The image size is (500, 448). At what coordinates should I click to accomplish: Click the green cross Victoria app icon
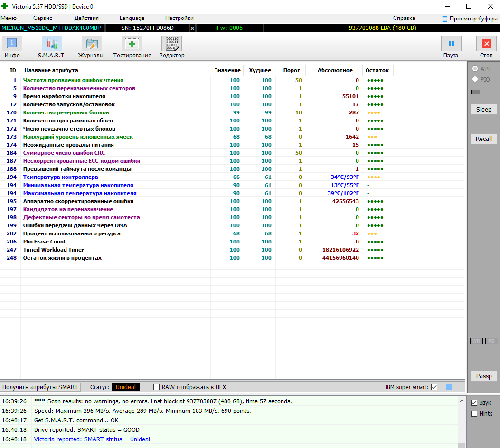pos(5,6)
